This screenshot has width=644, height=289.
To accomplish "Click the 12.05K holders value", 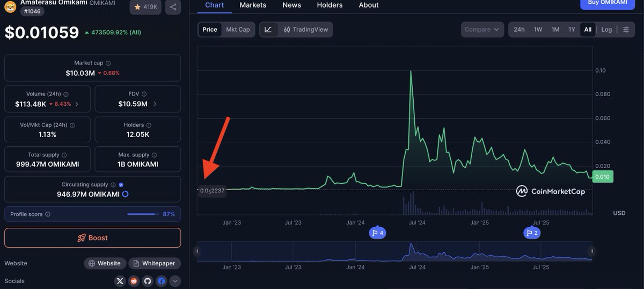I will (x=138, y=134).
